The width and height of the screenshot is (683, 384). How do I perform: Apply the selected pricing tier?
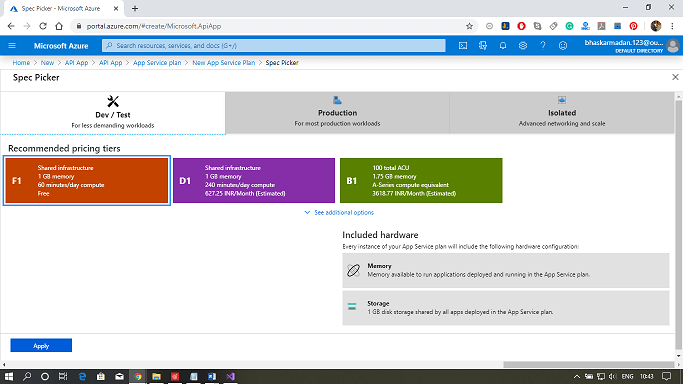(x=41, y=346)
